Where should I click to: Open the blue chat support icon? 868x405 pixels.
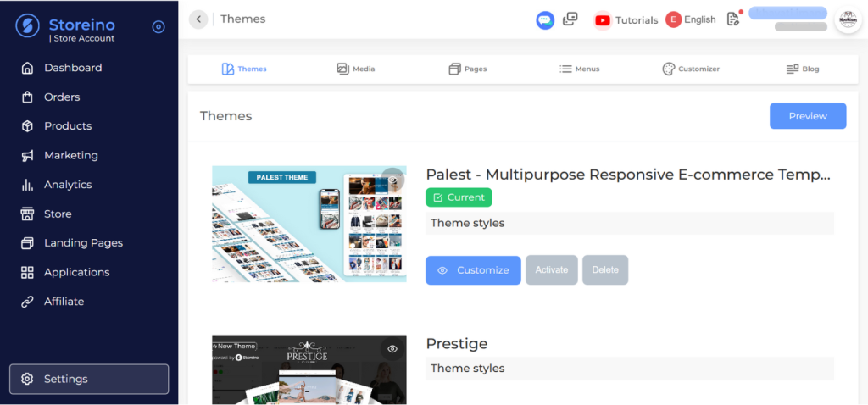pyautogui.click(x=545, y=20)
